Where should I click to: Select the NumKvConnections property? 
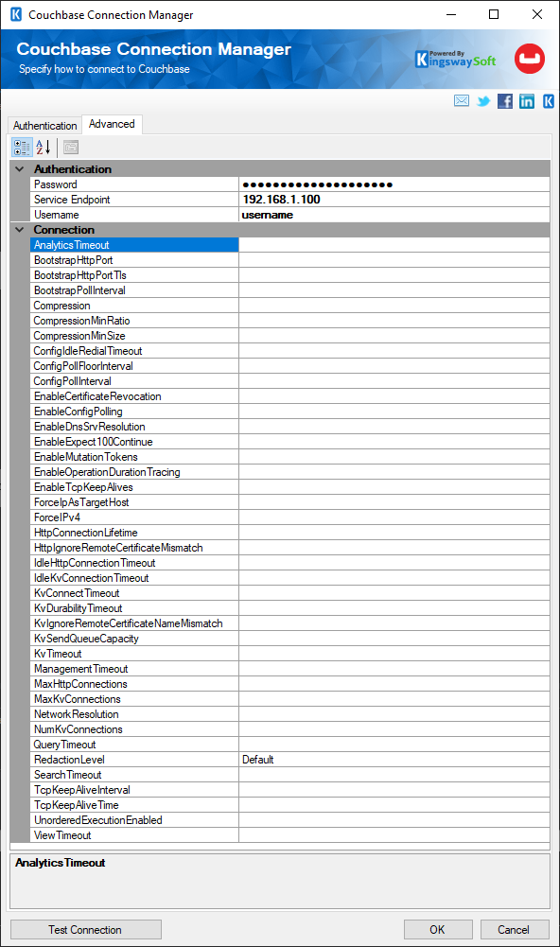134,729
